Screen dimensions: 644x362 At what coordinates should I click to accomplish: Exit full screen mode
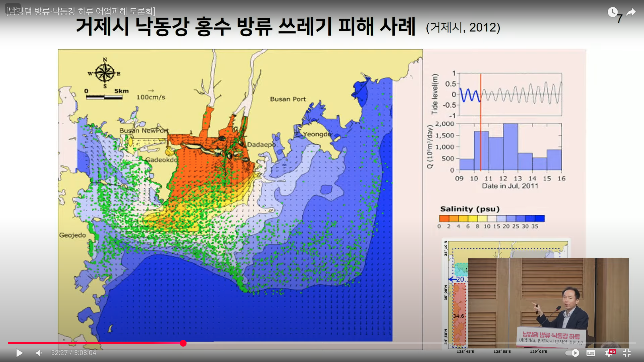tap(627, 353)
